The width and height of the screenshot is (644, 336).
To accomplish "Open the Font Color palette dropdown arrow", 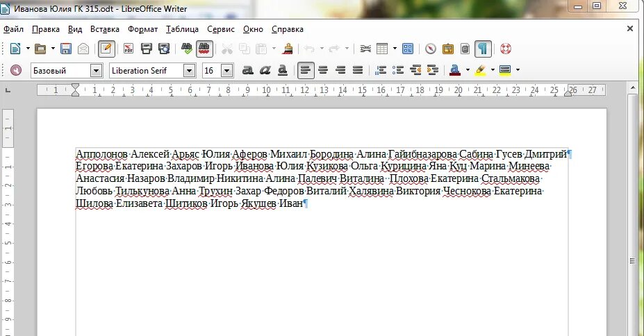I will pos(468,69).
